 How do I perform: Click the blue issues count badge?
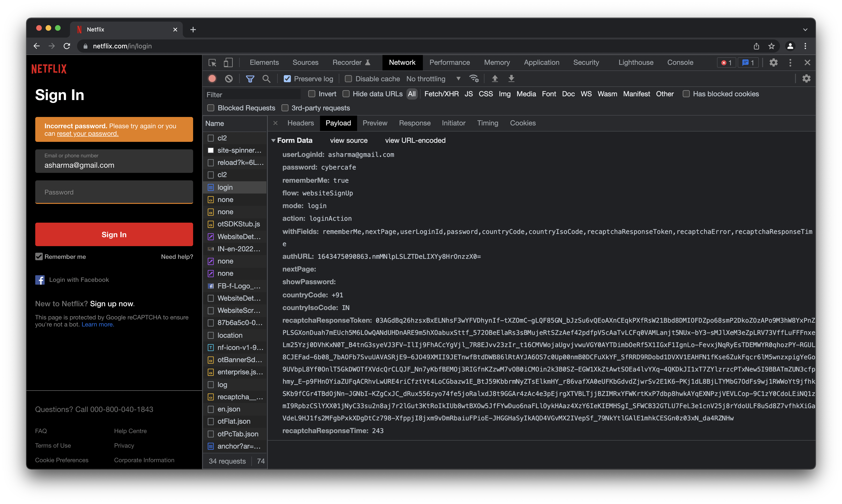pyautogui.click(x=748, y=62)
